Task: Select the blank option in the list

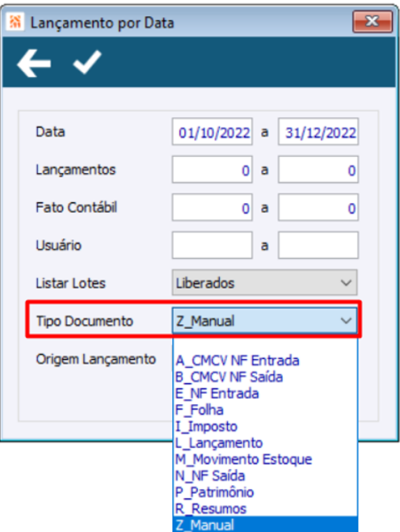Action: click(265, 346)
